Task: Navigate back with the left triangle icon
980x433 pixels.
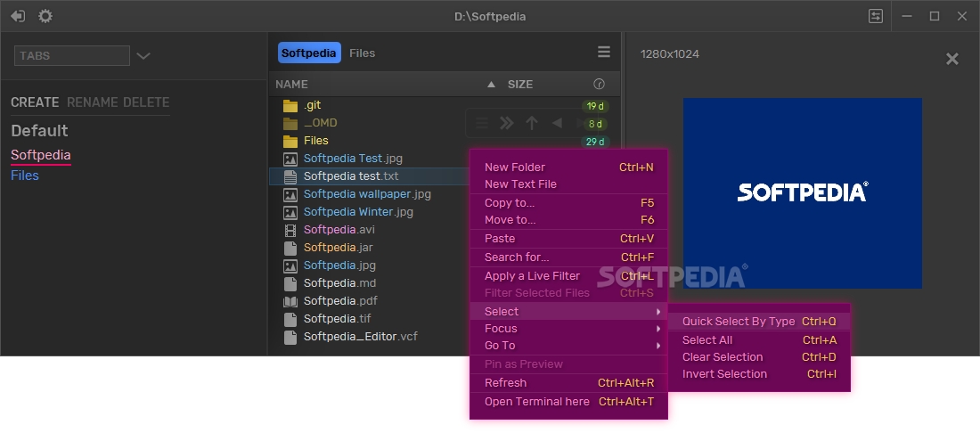Action: coord(556,123)
